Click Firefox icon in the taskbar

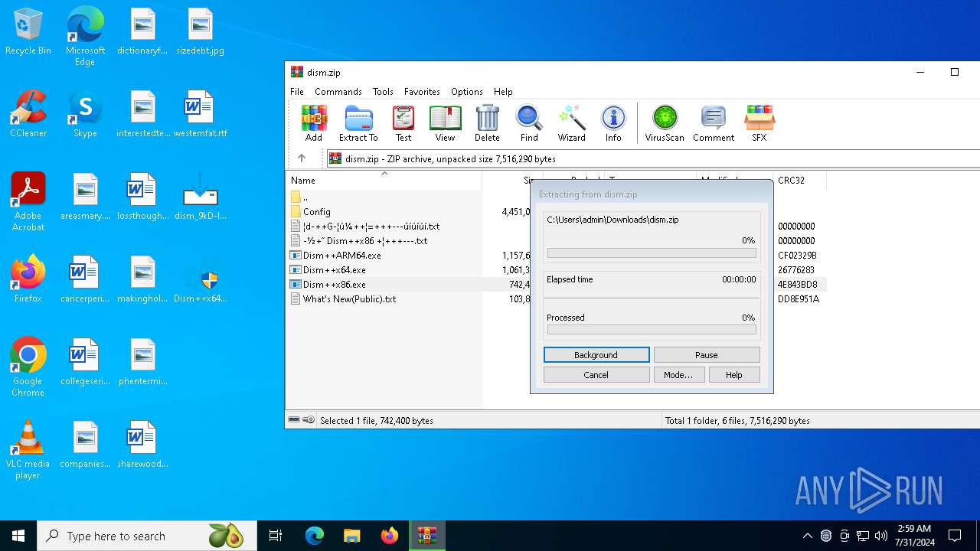pyautogui.click(x=389, y=536)
